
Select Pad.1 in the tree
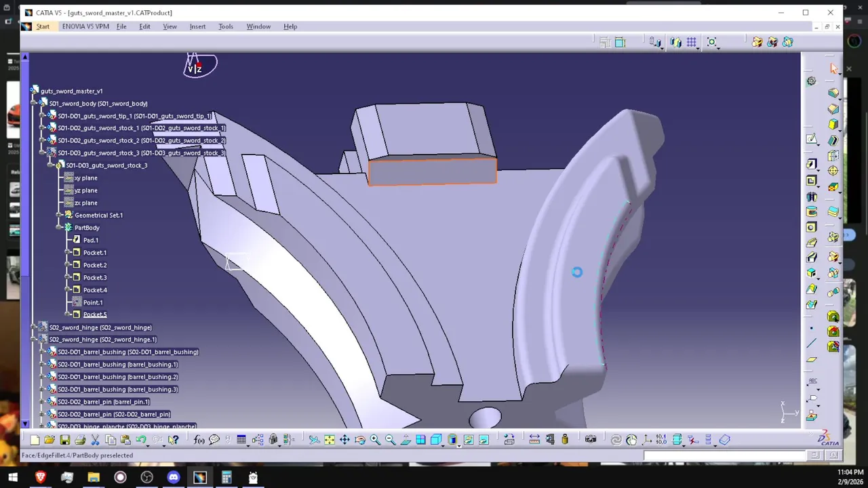91,240
